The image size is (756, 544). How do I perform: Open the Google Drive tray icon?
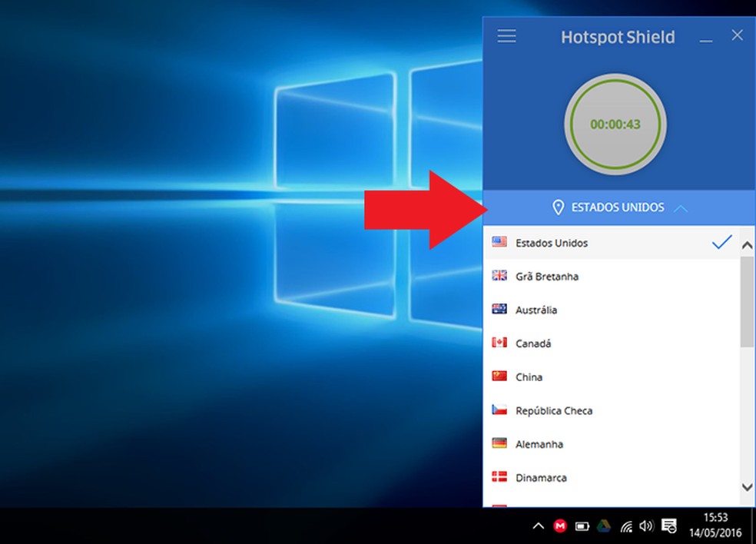pos(605,526)
